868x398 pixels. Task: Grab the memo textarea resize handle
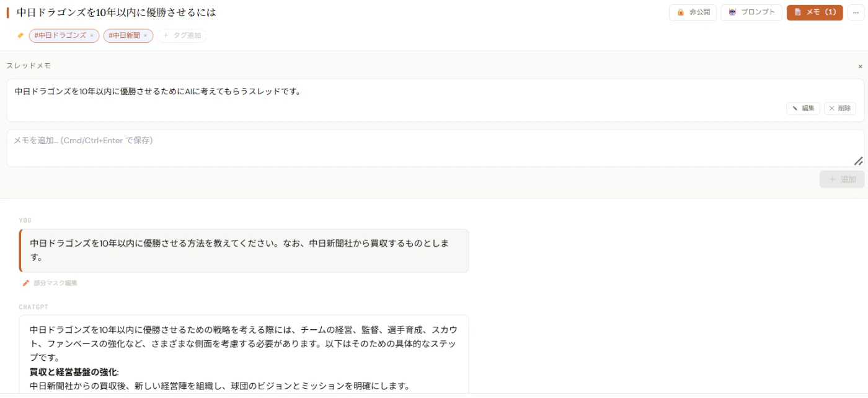(858, 161)
